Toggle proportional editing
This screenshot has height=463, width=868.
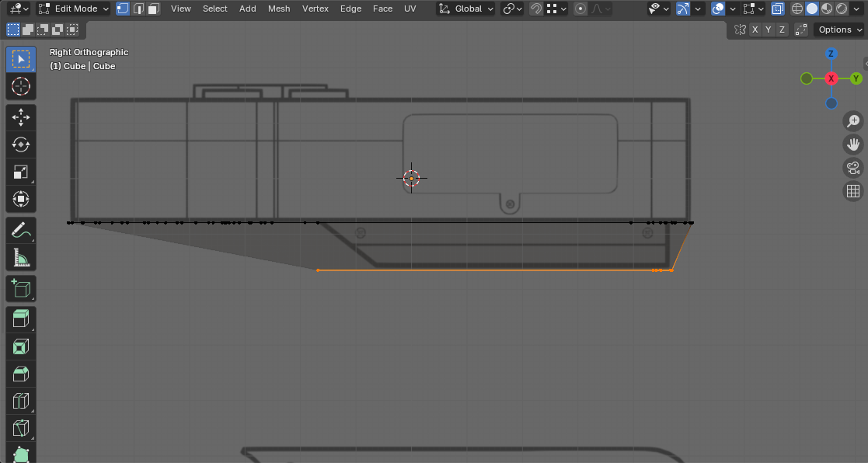pyautogui.click(x=580, y=9)
